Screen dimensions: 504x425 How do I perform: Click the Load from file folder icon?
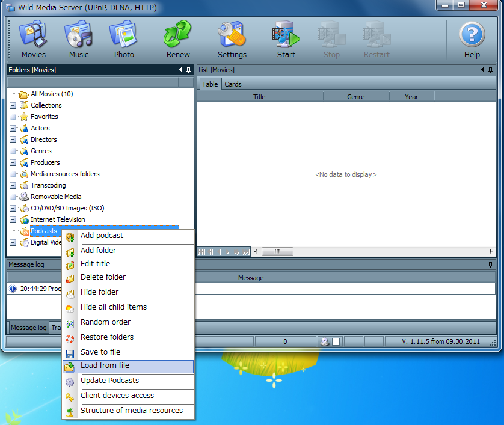pos(70,367)
